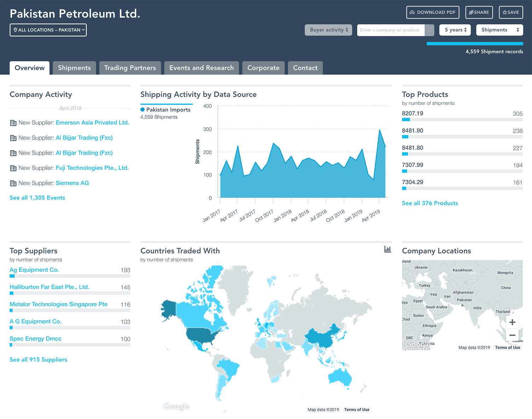Image resolution: width=532 pixels, height=419 pixels.
Task: Open first Al Bijjar Trading (Fzc) link
Action: 84,138
